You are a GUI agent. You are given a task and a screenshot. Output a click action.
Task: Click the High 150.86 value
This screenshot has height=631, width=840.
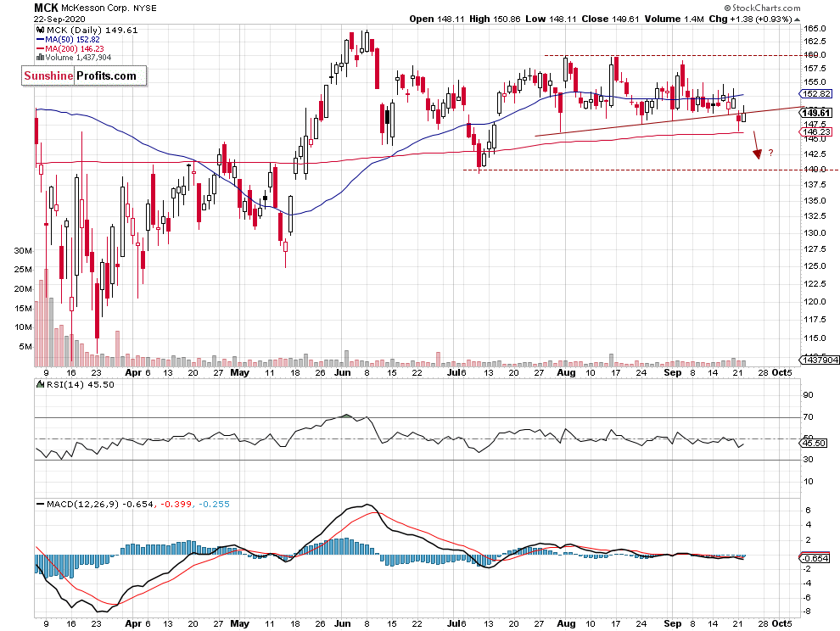point(495,19)
